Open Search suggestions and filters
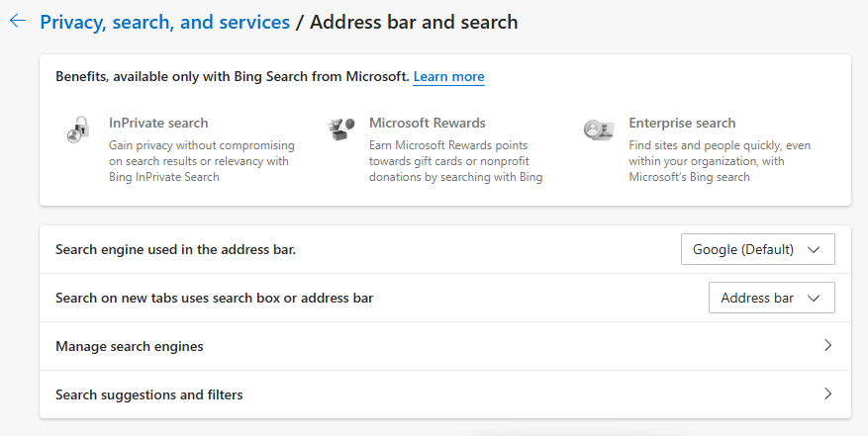Screen dimensions: 868x436 [445, 394]
